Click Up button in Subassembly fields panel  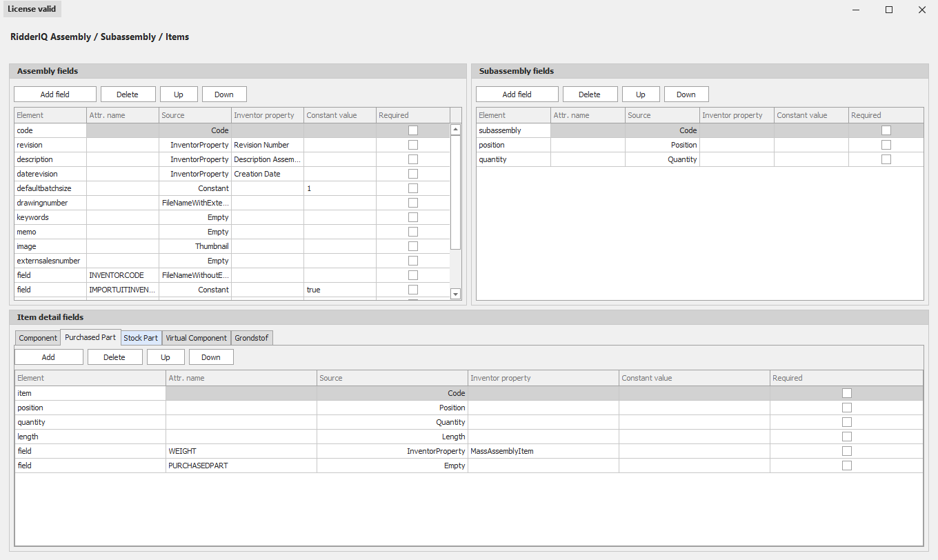pos(640,94)
